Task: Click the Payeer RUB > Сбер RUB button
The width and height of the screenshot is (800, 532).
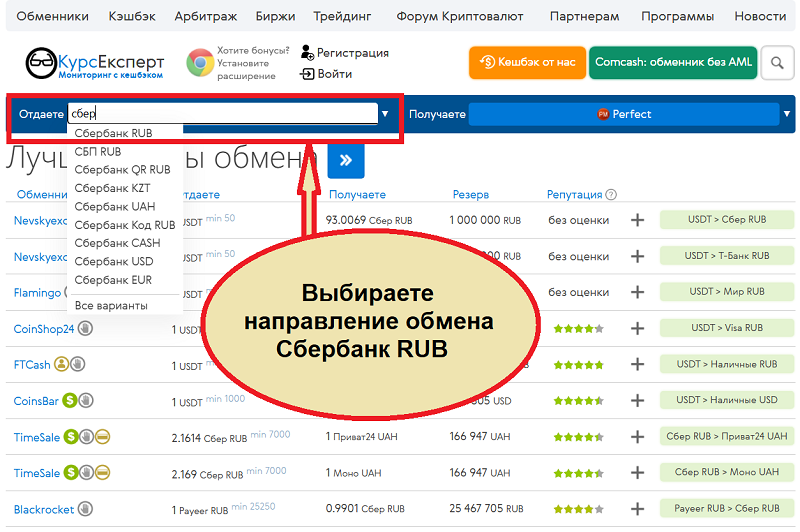Action: 727,509
